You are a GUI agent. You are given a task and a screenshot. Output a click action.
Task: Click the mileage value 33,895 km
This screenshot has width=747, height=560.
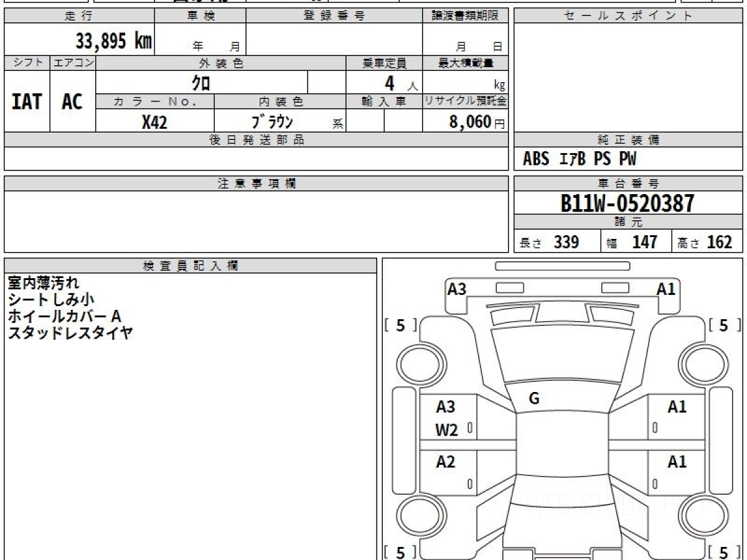click(x=113, y=41)
